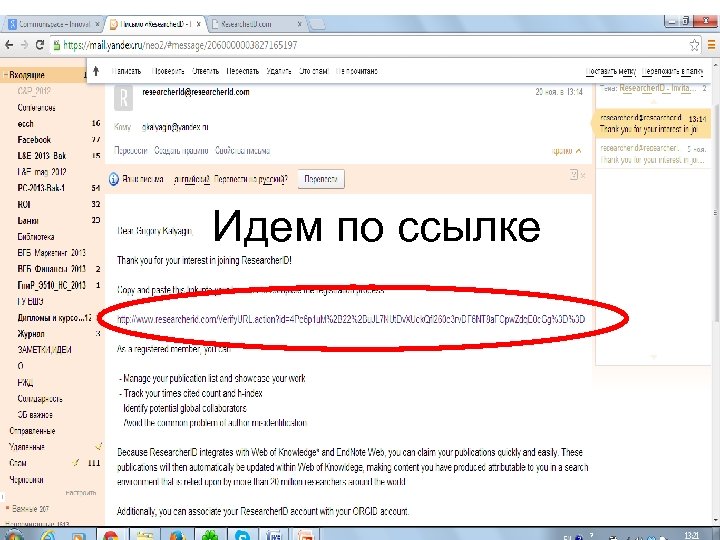Click the recipient yandex.ru address

pyautogui.click(x=175, y=127)
